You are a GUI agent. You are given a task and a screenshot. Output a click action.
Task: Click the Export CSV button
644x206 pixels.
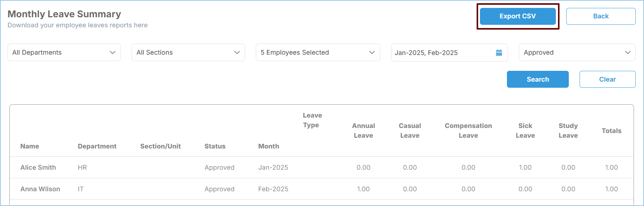(x=517, y=16)
